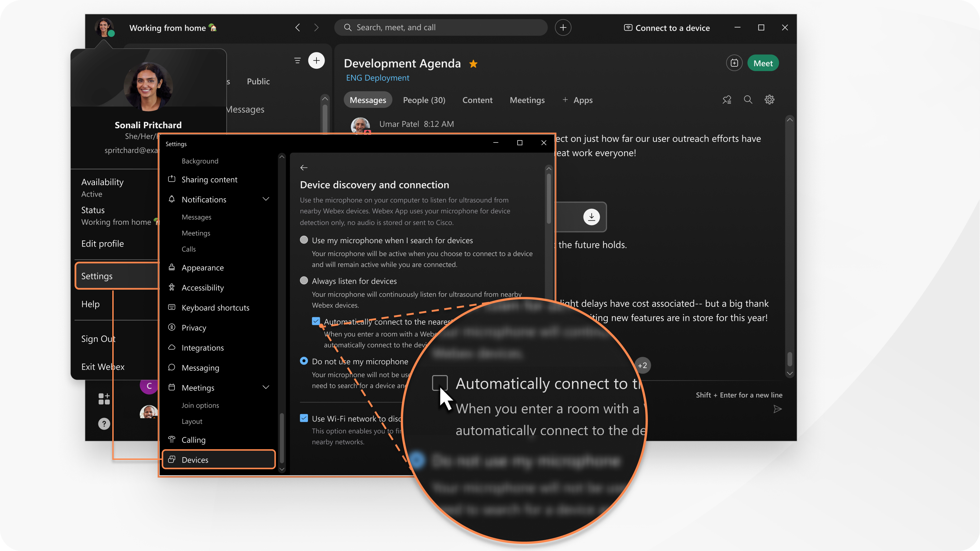Toggle Automatically connect to nearest device checkbox
Image resolution: width=980 pixels, height=551 pixels.
coord(316,321)
